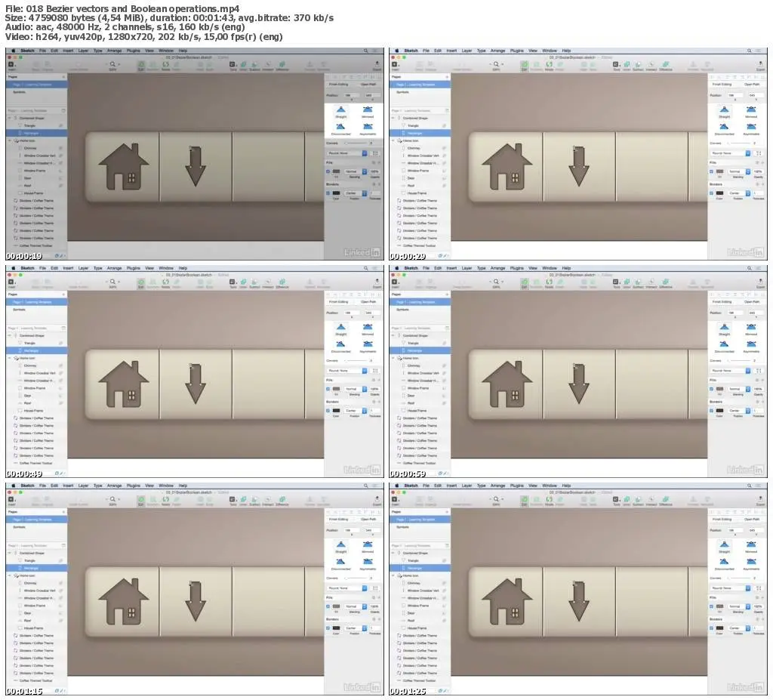
Task: Click Finish Editing button in 00:00:19 frame
Action: tap(339, 85)
